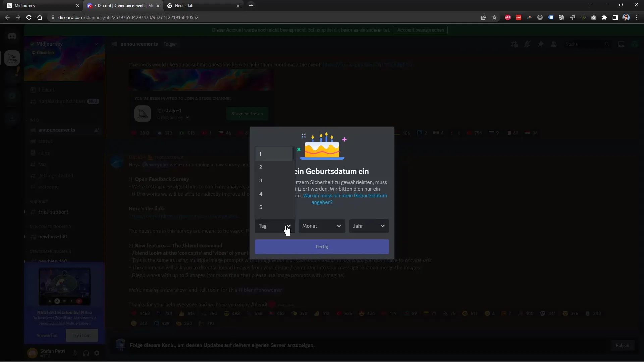Click the Verwerfen button
Image resolution: width=644 pixels, height=362 pixels.
pos(47,335)
